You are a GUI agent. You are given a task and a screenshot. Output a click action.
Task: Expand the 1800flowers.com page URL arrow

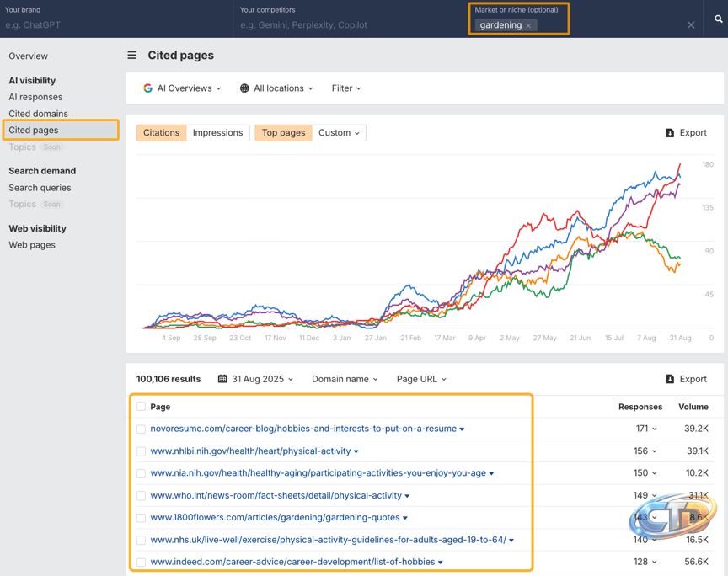[x=405, y=518]
